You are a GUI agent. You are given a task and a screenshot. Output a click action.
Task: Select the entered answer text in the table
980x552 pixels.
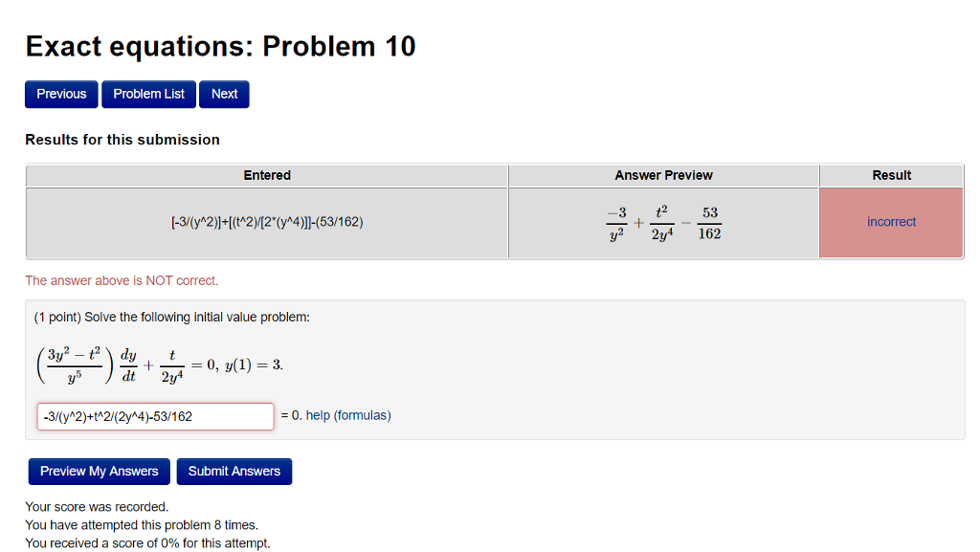tap(266, 222)
